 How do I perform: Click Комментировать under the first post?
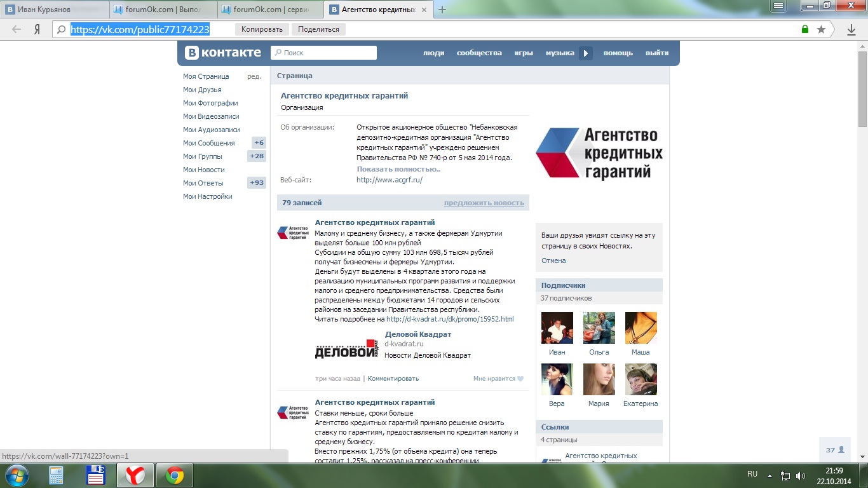tap(393, 379)
